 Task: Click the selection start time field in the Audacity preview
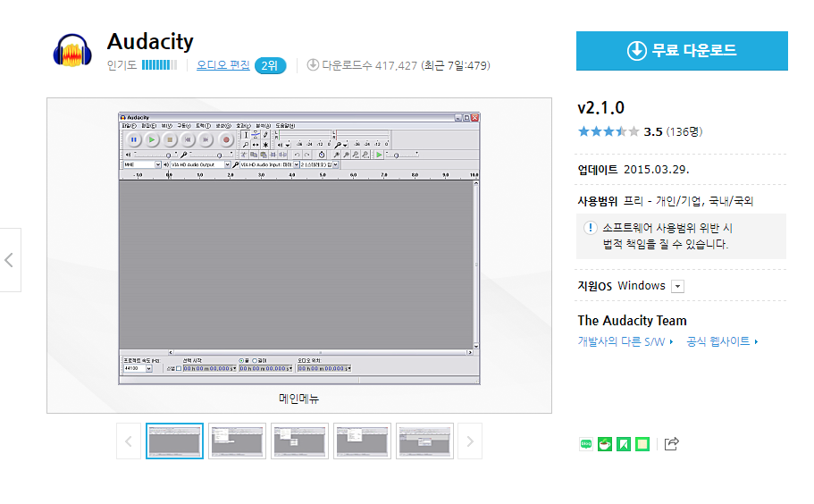pyautogui.click(x=209, y=368)
